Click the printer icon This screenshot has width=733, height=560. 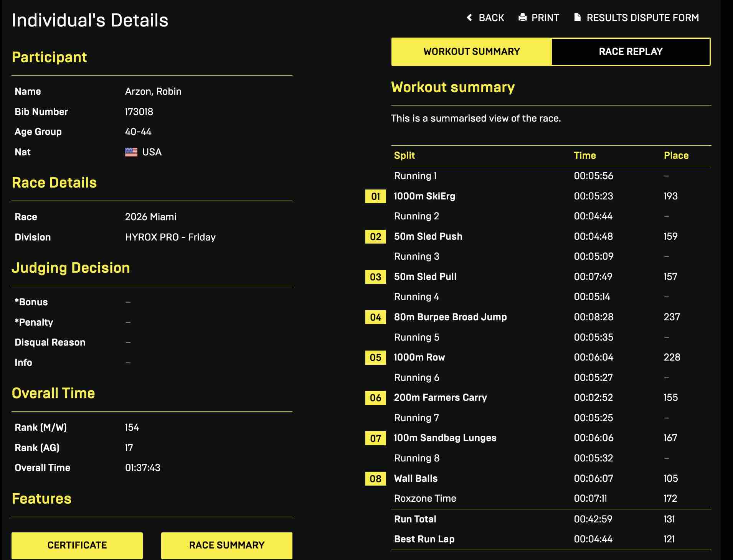(x=522, y=18)
